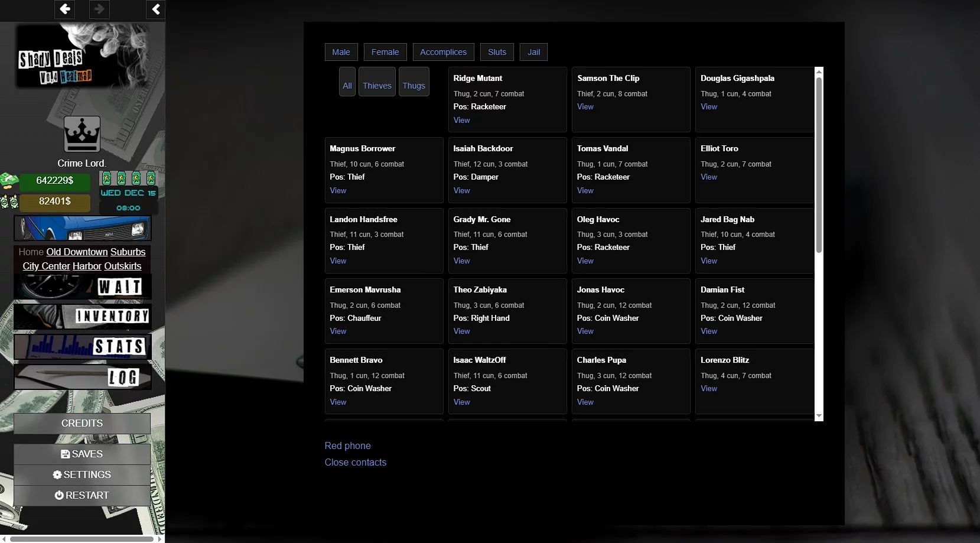Image resolution: width=980 pixels, height=543 pixels.
Task: Click Close contacts
Action: (x=355, y=462)
